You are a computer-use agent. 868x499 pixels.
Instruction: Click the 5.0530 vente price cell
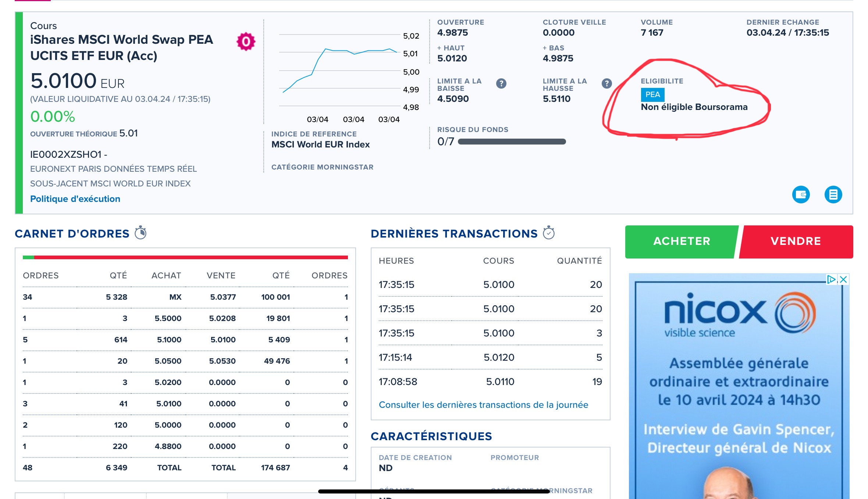[222, 361]
